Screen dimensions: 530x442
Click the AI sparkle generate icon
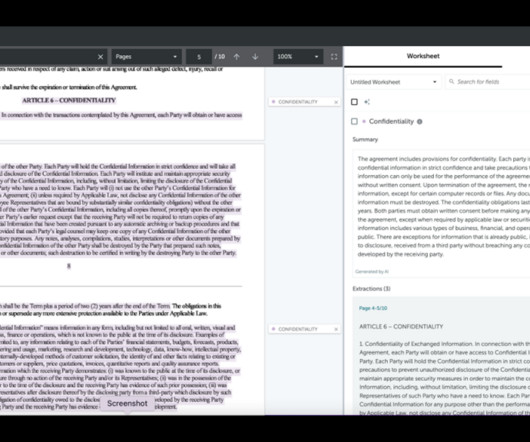367,102
